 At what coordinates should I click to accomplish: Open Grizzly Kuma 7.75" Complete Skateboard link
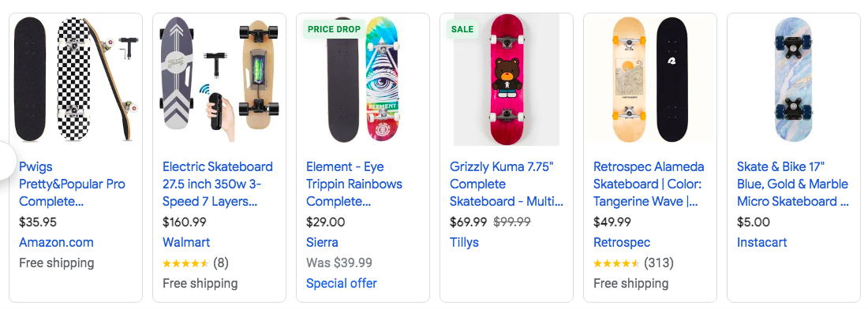[x=507, y=184]
